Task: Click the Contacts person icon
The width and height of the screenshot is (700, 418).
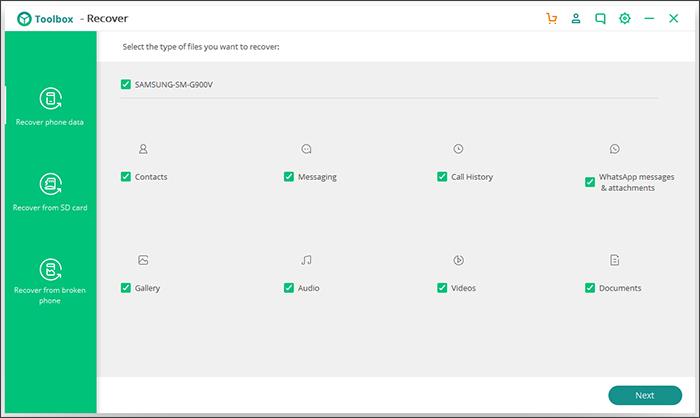Action: coord(143,149)
